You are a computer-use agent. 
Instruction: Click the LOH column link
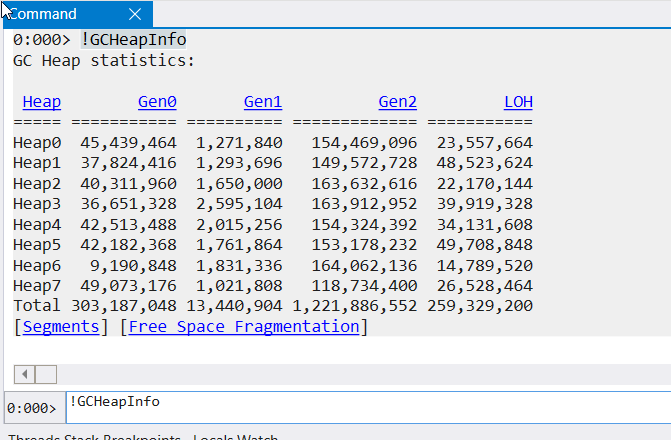518,102
